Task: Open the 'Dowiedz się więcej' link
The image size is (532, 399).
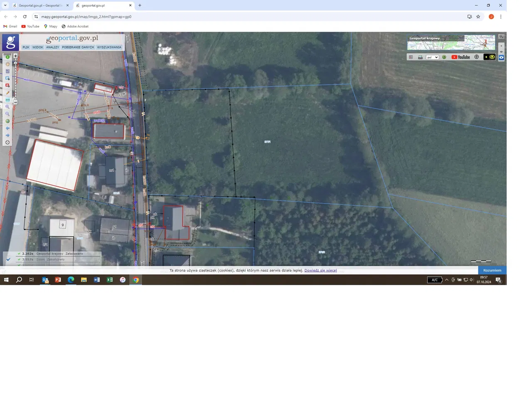Action: pyautogui.click(x=320, y=270)
